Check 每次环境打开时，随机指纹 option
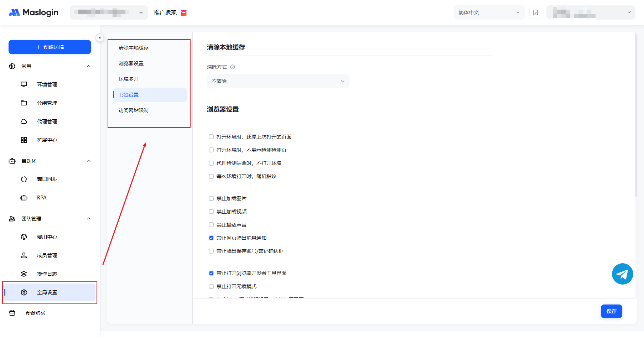This screenshot has width=644, height=338. (211, 176)
